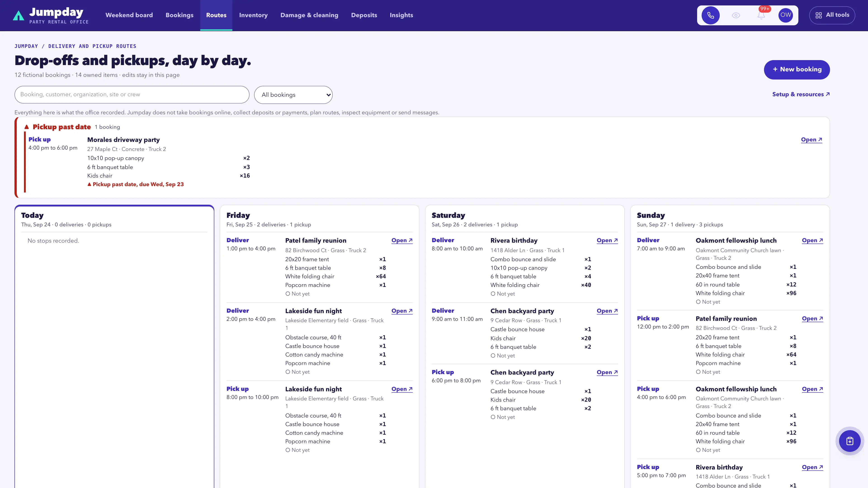Toggle 'Not yet' on Lakeside 8:00 pm pickup
This screenshot has height=488, width=868.
point(297,450)
